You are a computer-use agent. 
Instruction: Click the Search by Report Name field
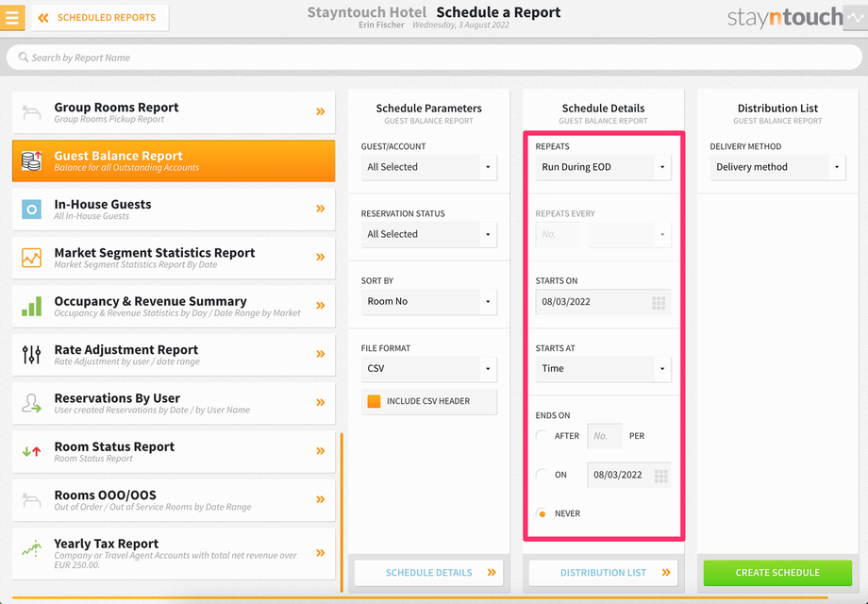[434, 57]
